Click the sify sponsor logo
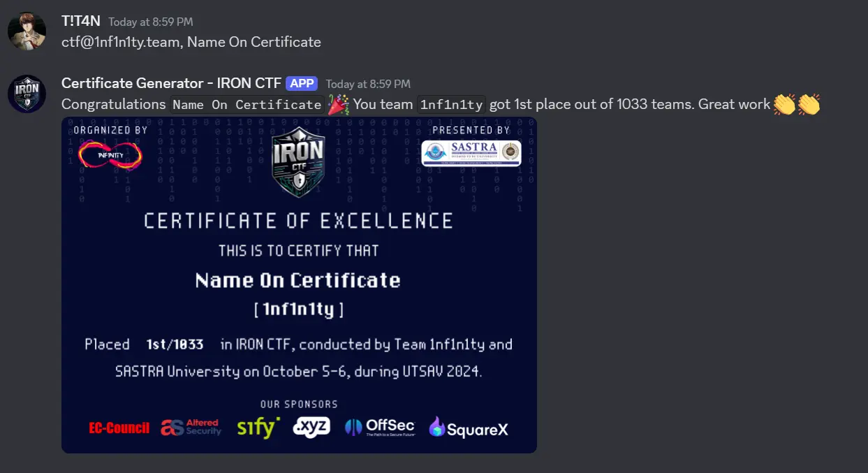The width and height of the screenshot is (868, 473). (258, 427)
